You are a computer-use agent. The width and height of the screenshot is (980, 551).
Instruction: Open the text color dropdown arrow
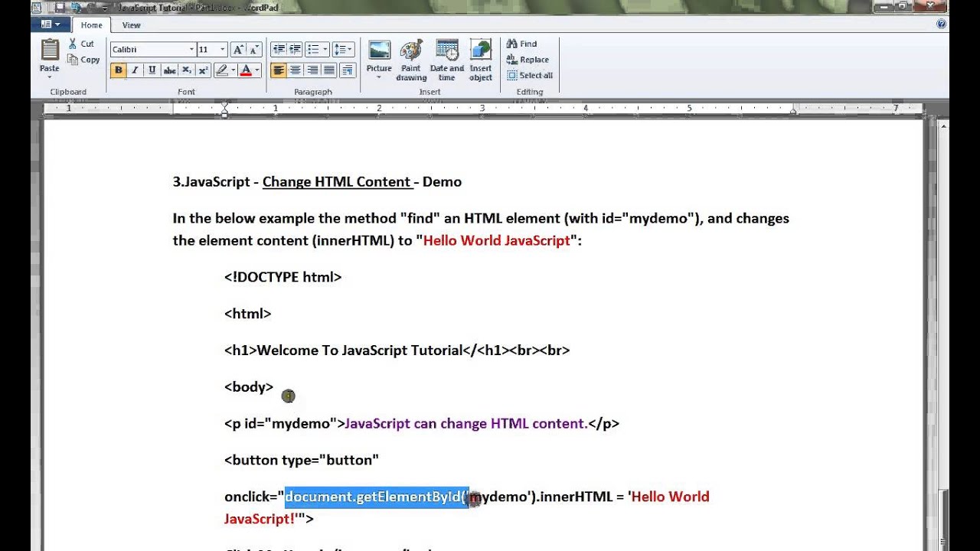click(x=257, y=70)
